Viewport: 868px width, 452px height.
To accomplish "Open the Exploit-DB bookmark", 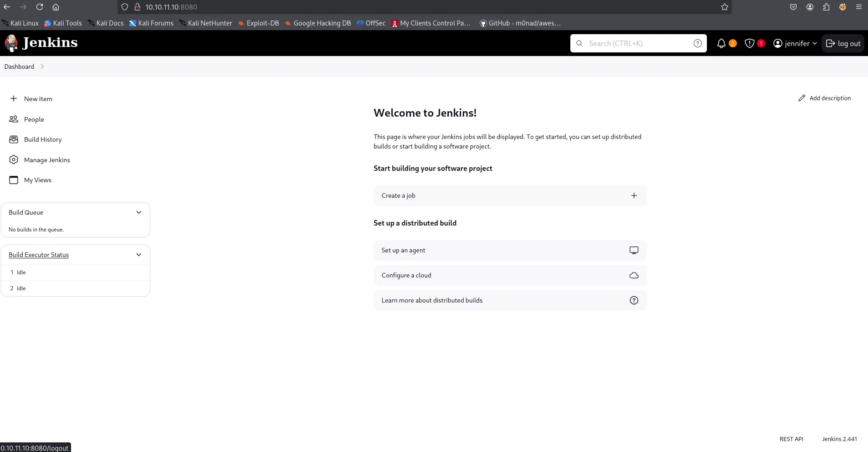I will [259, 23].
